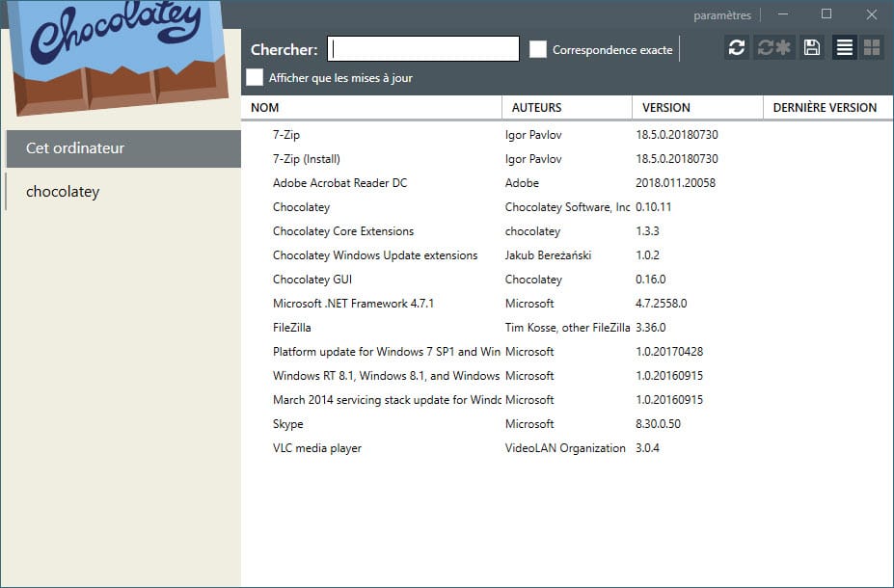The image size is (894, 588).
Task: Minimize the Chocolatey GUI window
Action: [783, 14]
